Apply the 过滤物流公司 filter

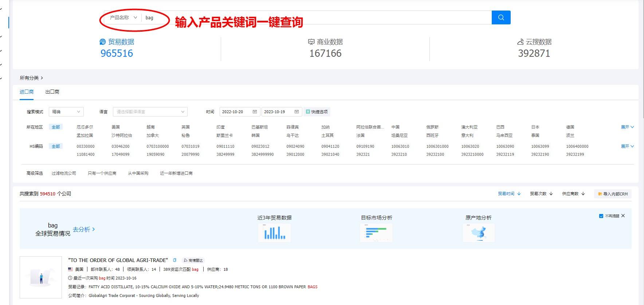(x=64, y=173)
